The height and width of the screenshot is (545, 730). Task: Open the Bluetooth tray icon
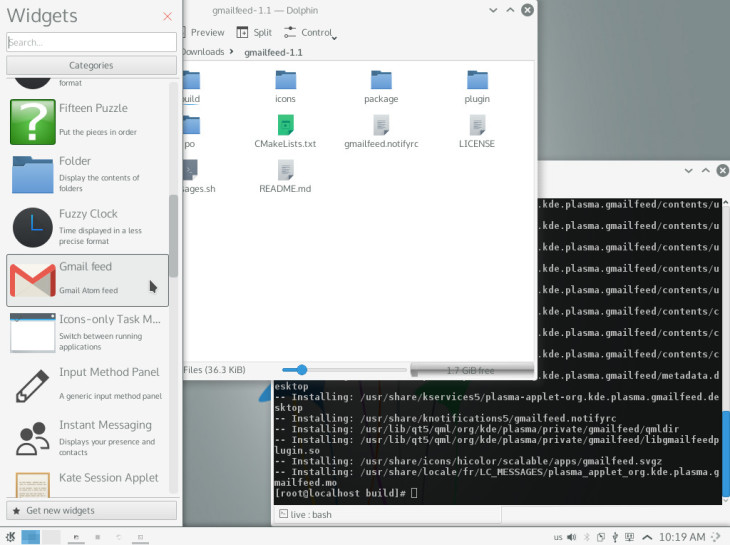pos(587,537)
